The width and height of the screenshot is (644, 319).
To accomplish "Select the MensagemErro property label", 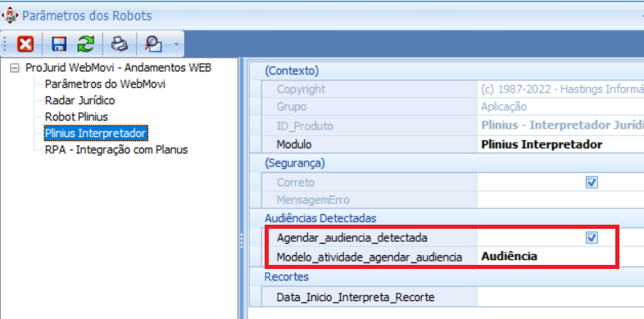I will [x=313, y=200].
